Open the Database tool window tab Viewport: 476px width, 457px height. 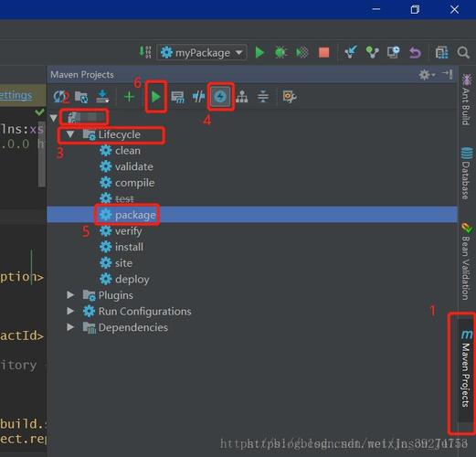[x=466, y=174]
